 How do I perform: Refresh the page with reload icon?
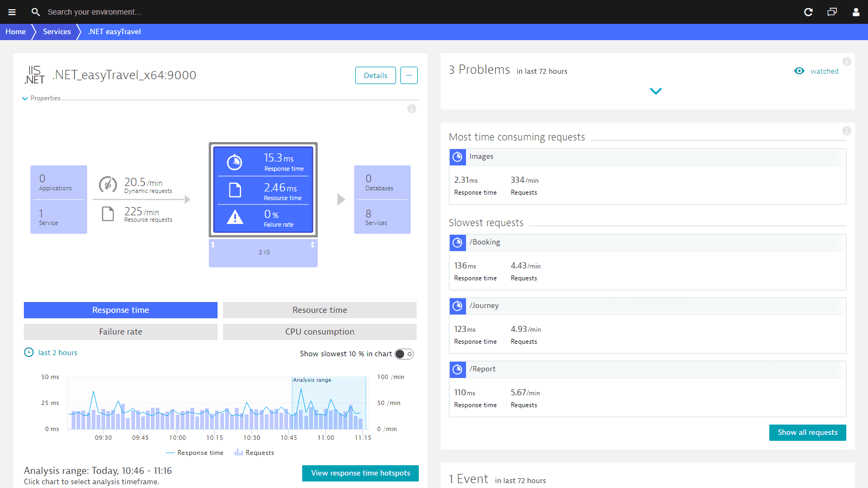pyautogui.click(x=808, y=12)
